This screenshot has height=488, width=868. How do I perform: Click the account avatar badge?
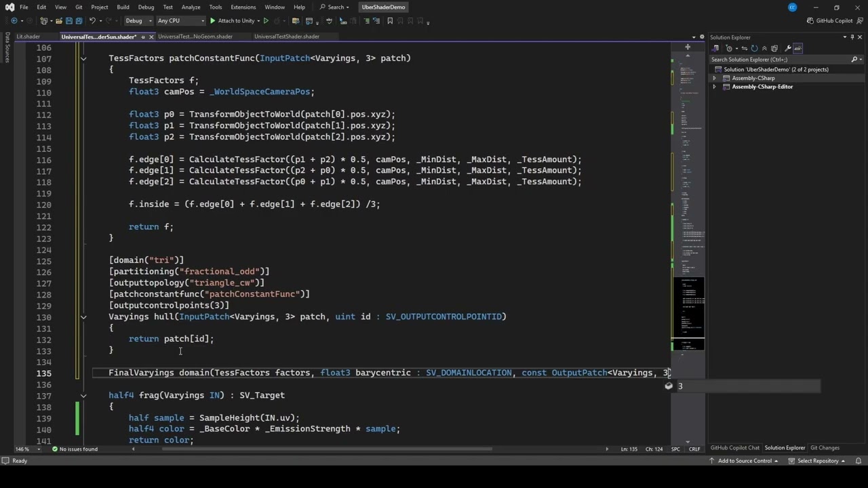pos(792,7)
